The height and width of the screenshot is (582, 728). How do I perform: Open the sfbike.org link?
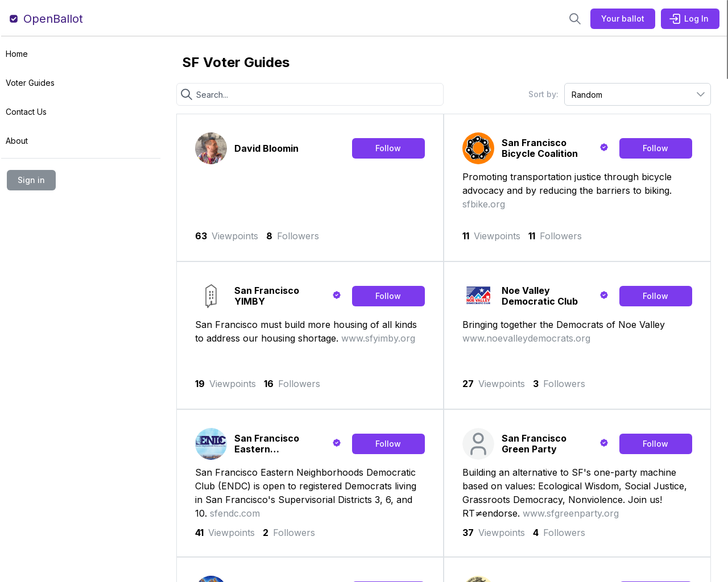[483, 204]
